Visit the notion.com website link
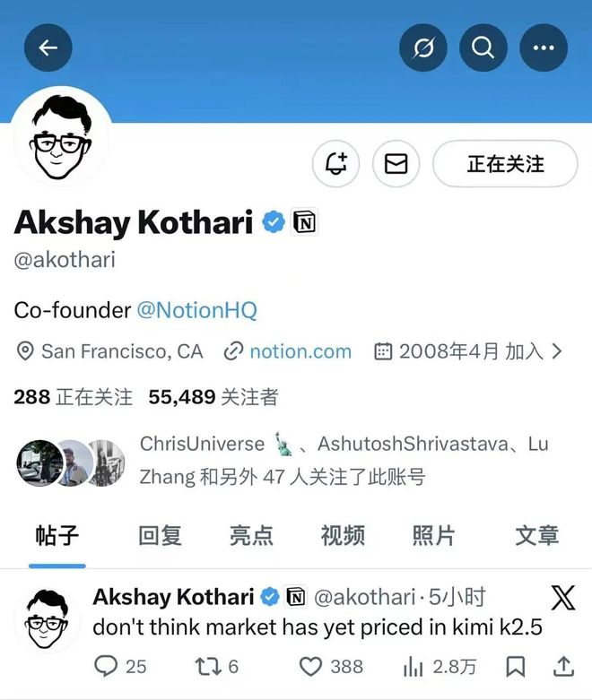Screen dimensions: 592x700 point(300,351)
